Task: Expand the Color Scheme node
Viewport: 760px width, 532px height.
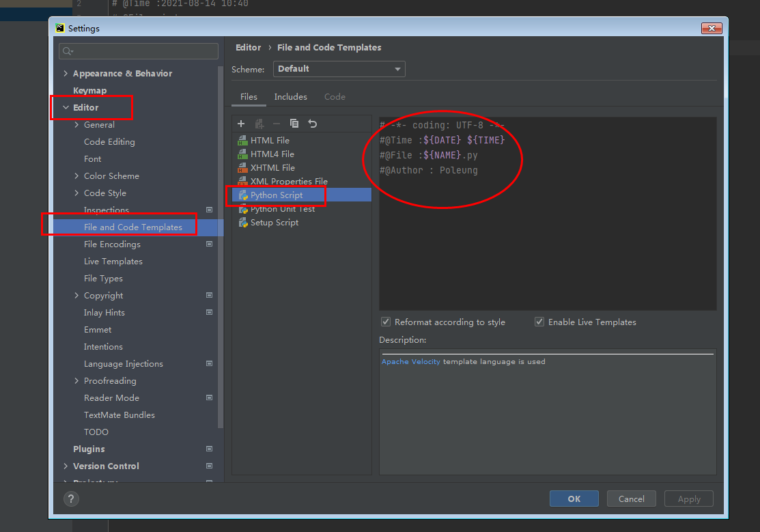Action: tap(76, 176)
